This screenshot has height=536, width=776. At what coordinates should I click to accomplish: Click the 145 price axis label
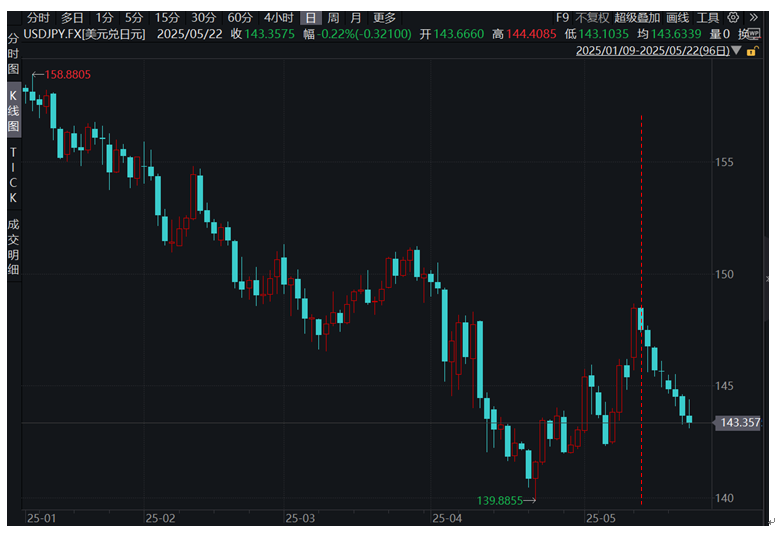coord(725,386)
